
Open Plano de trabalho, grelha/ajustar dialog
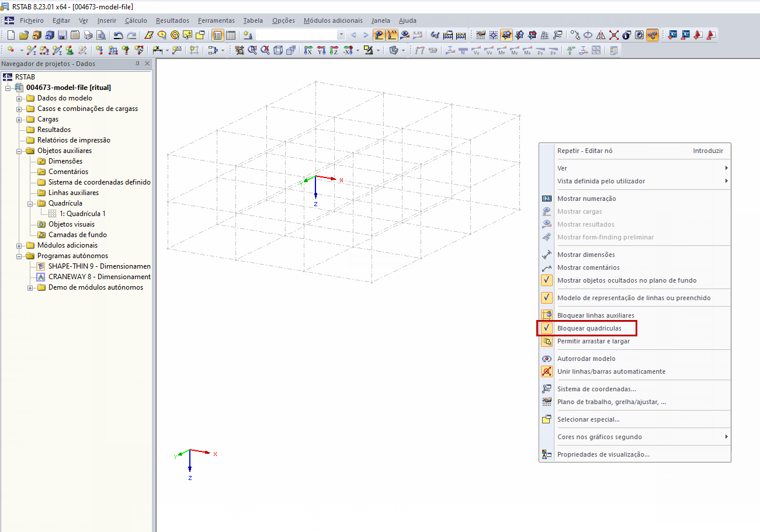pos(635,402)
